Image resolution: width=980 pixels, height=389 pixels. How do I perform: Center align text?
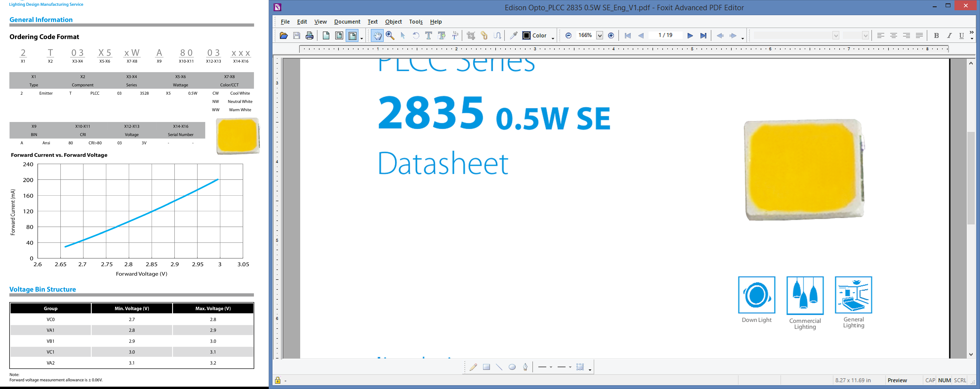[893, 35]
